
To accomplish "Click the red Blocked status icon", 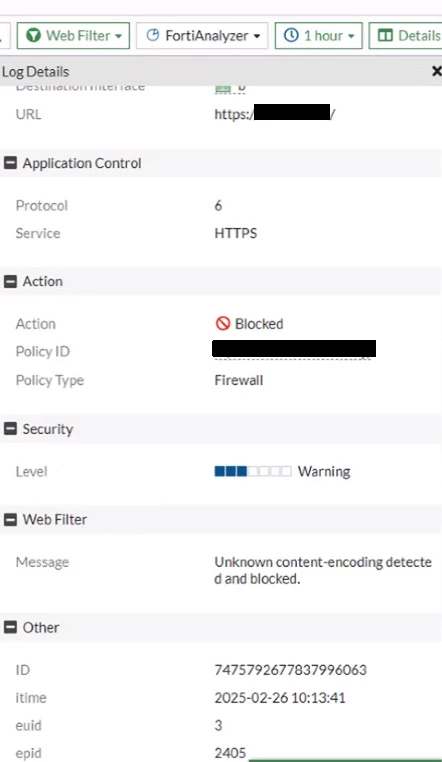I will pyautogui.click(x=222, y=323).
